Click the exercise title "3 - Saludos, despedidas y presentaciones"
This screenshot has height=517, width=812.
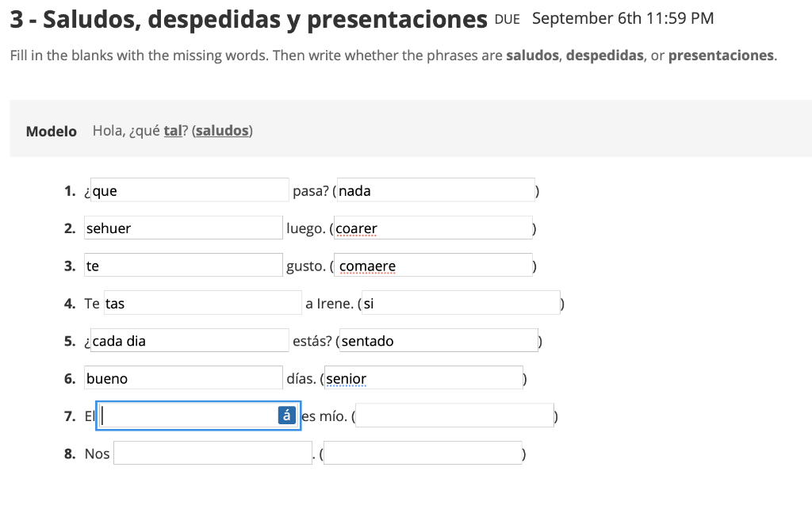(247, 18)
